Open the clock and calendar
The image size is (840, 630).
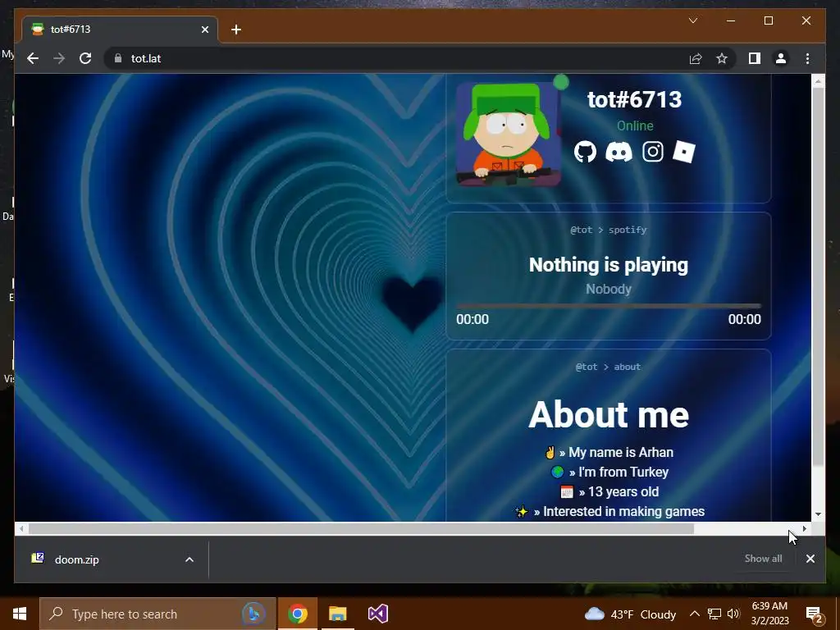[x=769, y=614]
